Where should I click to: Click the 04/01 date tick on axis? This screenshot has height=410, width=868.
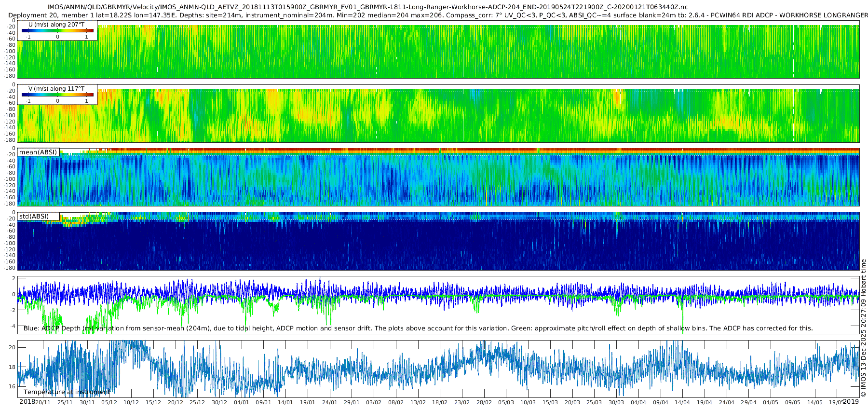(242, 402)
